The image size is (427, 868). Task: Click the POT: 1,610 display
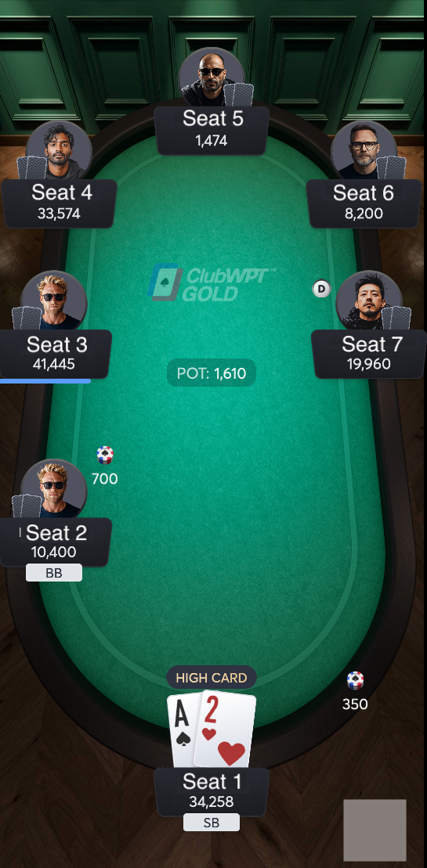(x=211, y=373)
